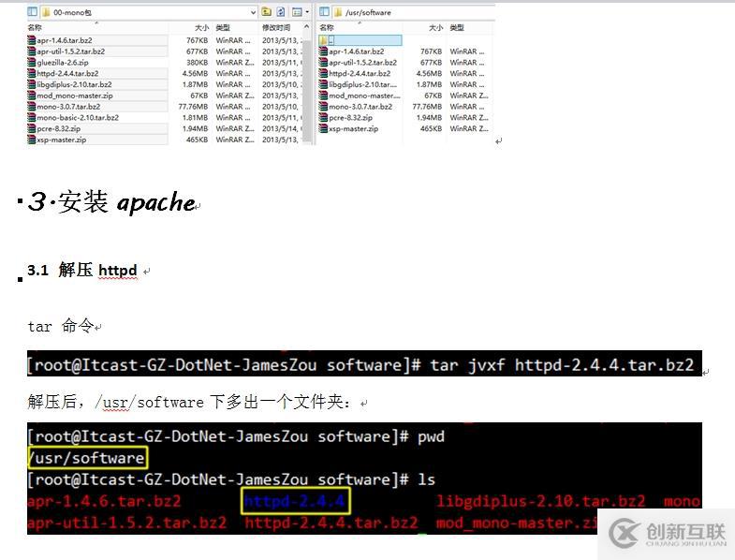Click archive icon of apr-util-1.5.2.tar.bz2 in right pane
This screenshot has width=735, height=560.
coord(323,63)
